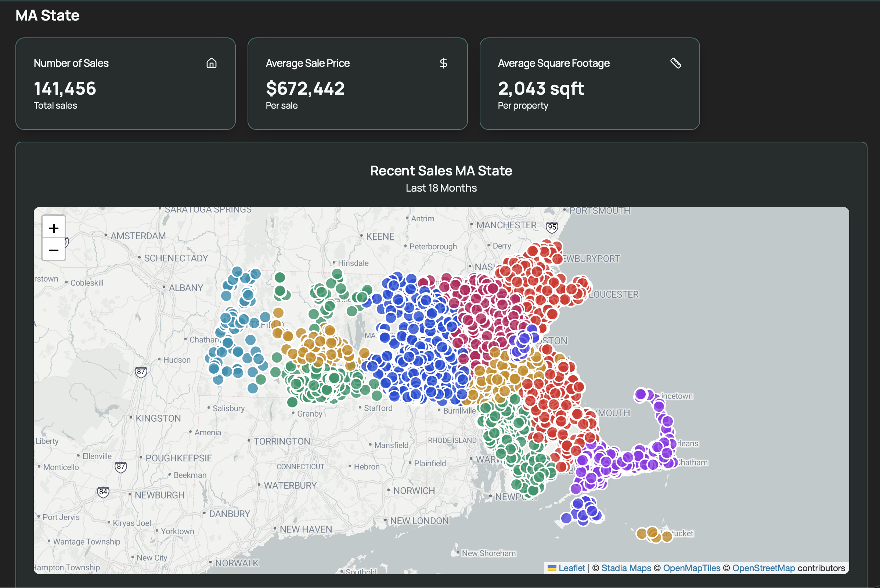880x588 pixels.
Task: Click the Leaflet flag icon in attribution
Action: point(552,568)
